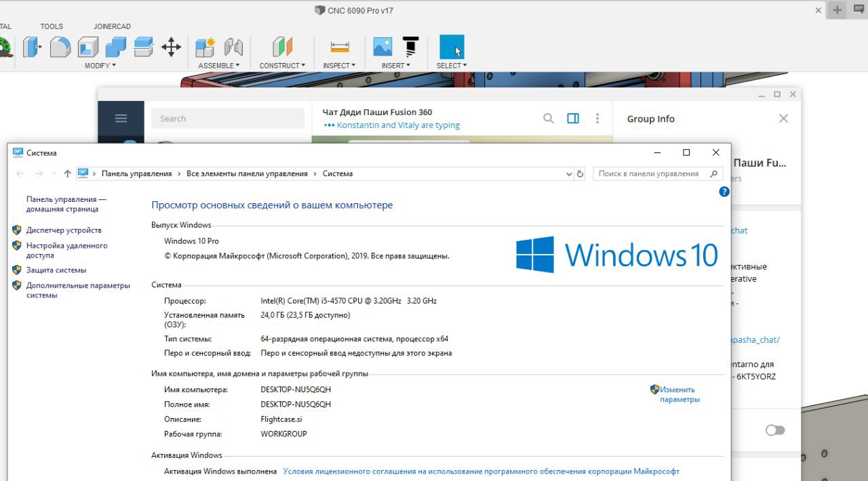This screenshot has width=868, height=481.
Task: Click Система breadcrumb segment
Action: click(x=337, y=173)
